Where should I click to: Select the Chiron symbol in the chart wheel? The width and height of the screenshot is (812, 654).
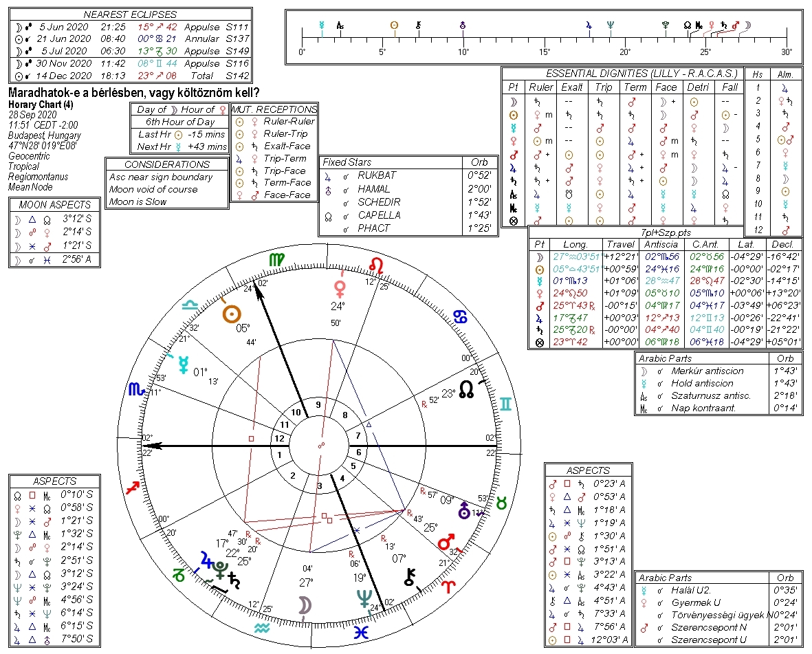click(x=410, y=578)
